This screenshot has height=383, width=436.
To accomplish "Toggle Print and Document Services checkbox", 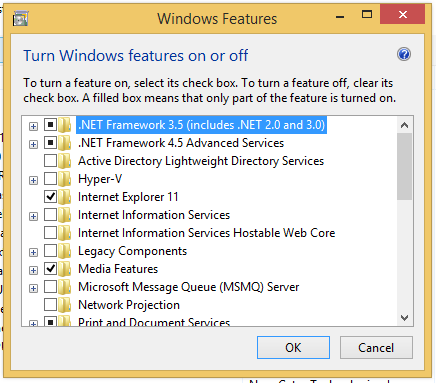I will (x=50, y=321).
